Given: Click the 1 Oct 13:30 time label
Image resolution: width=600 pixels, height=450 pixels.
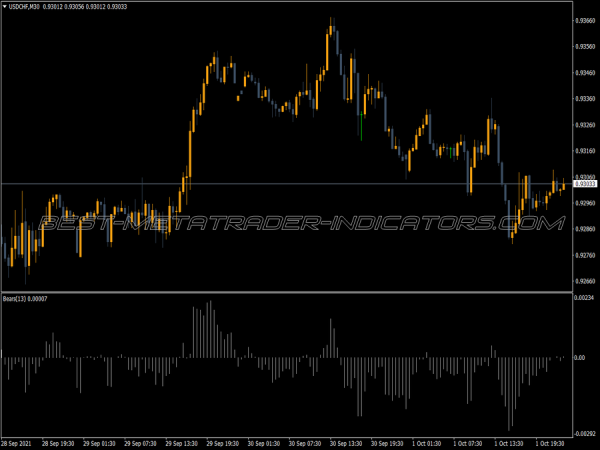Looking at the screenshot, I should [509, 443].
